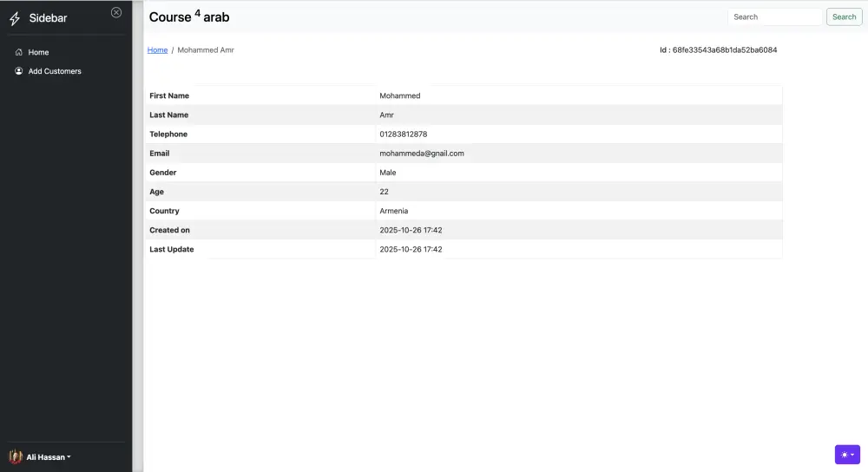Follow the Home breadcrumb link

[x=157, y=50]
